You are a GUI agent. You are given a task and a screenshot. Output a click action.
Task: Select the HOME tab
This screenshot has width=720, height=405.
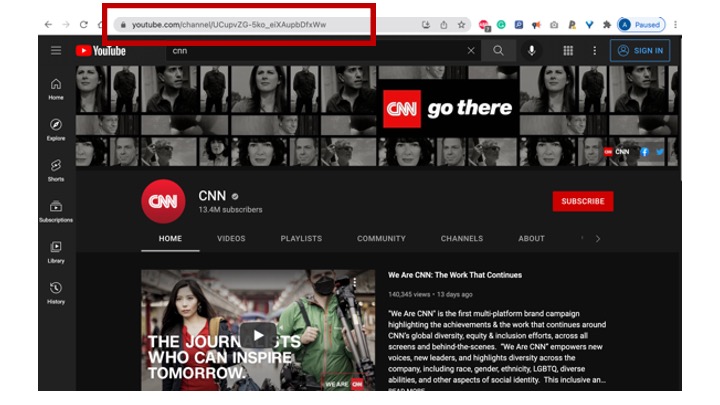tap(170, 239)
